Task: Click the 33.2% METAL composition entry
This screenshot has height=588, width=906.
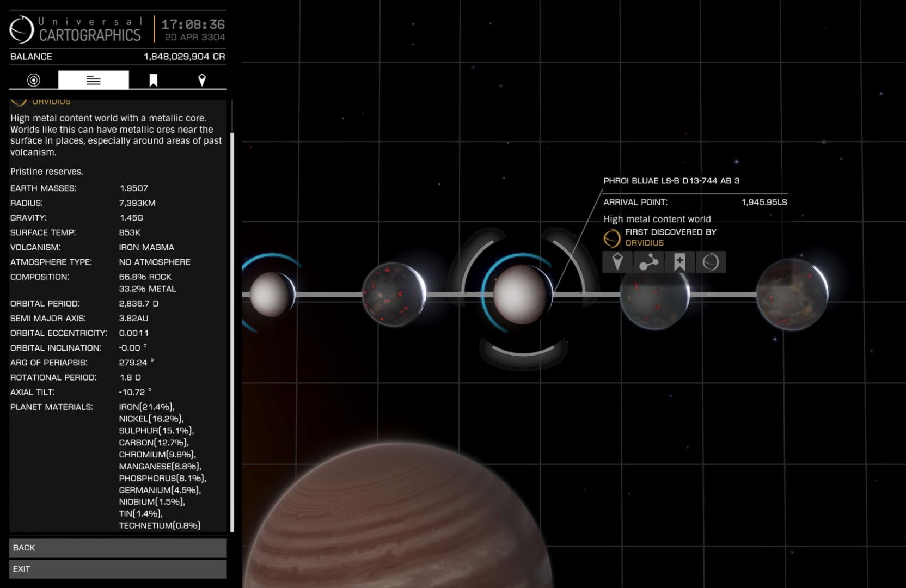Action: pos(148,289)
